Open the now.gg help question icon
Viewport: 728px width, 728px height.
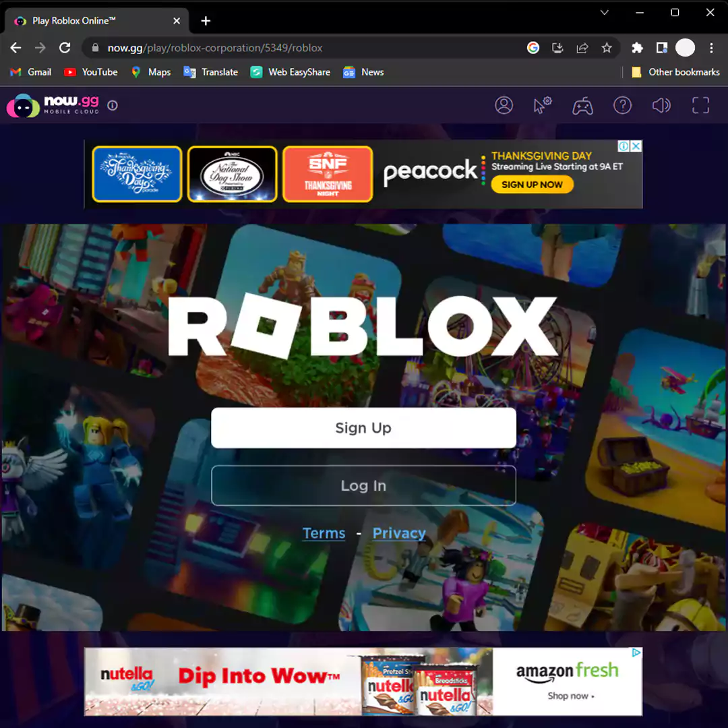coord(622,105)
